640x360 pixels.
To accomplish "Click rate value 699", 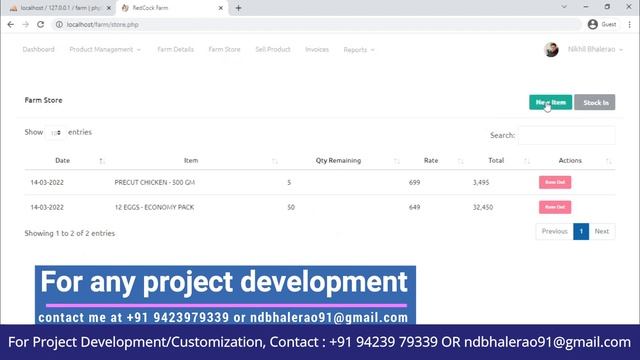I will pyautogui.click(x=414, y=182).
